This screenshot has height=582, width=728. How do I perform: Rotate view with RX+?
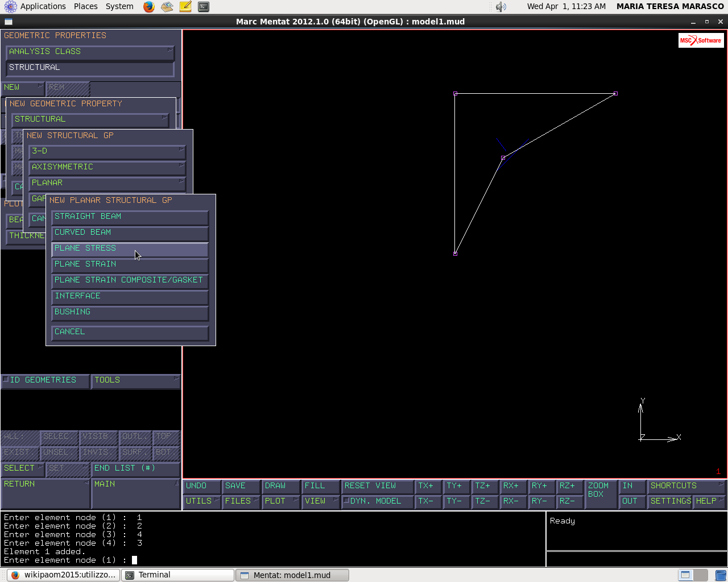pos(513,486)
